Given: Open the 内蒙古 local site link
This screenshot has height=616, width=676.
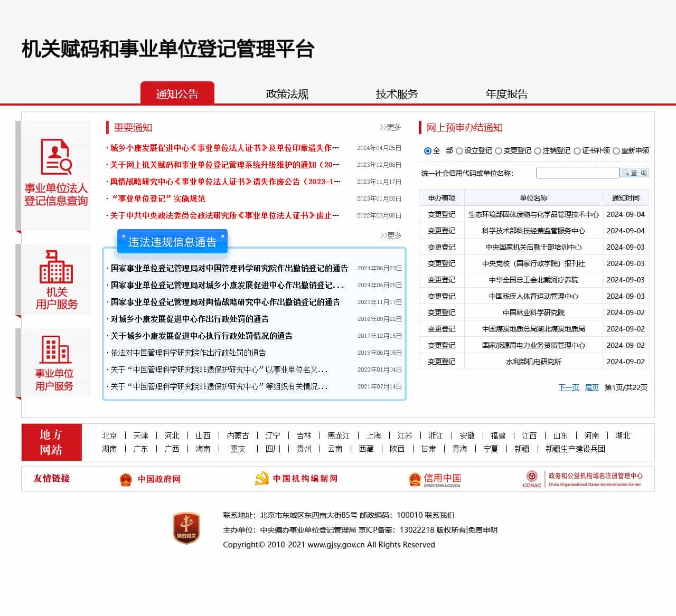Looking at the screenshot, I should click(x=238, y=435).
